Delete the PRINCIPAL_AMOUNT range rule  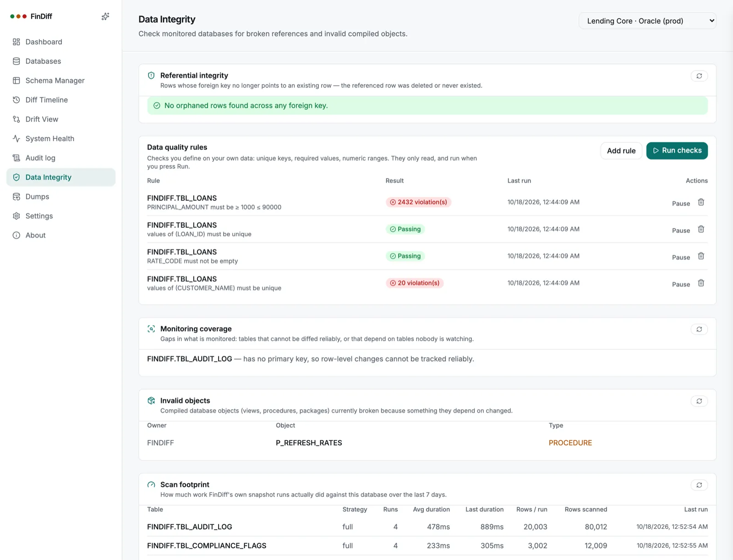[x=701, y=202]
